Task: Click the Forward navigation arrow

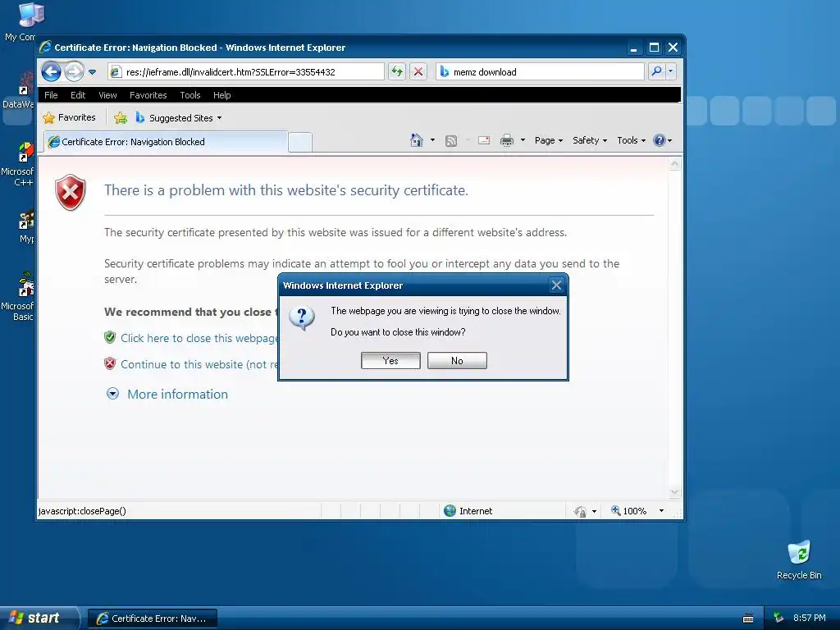Action: (x=74, y=71)
